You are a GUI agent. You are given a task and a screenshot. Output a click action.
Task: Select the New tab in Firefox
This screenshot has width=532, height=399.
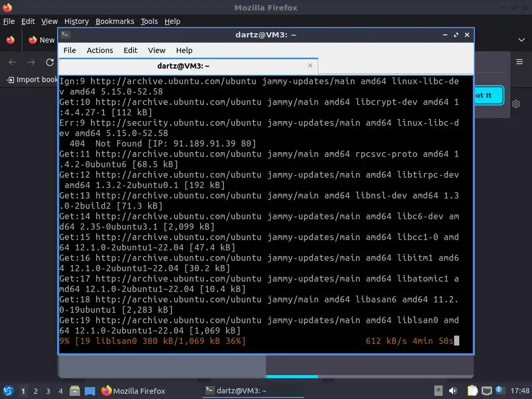pyautogui.click(x=41, y=40)
